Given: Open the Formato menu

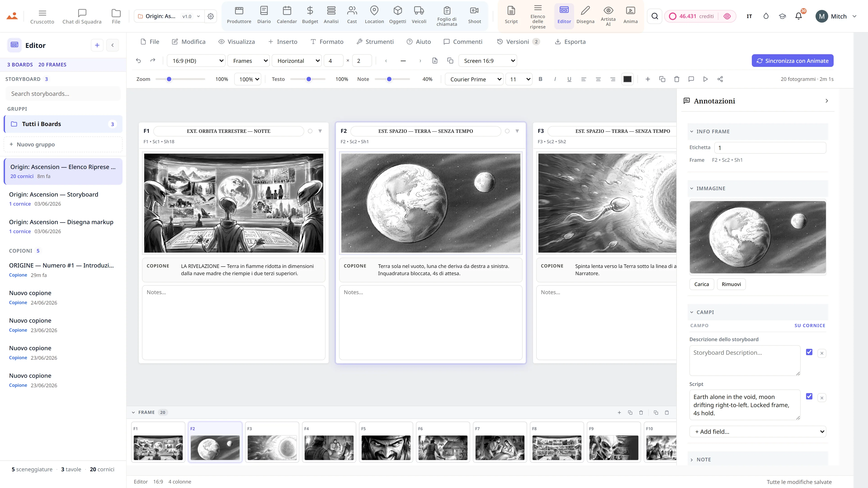Looking at the screenshot, I should click(x=327, y=42).
